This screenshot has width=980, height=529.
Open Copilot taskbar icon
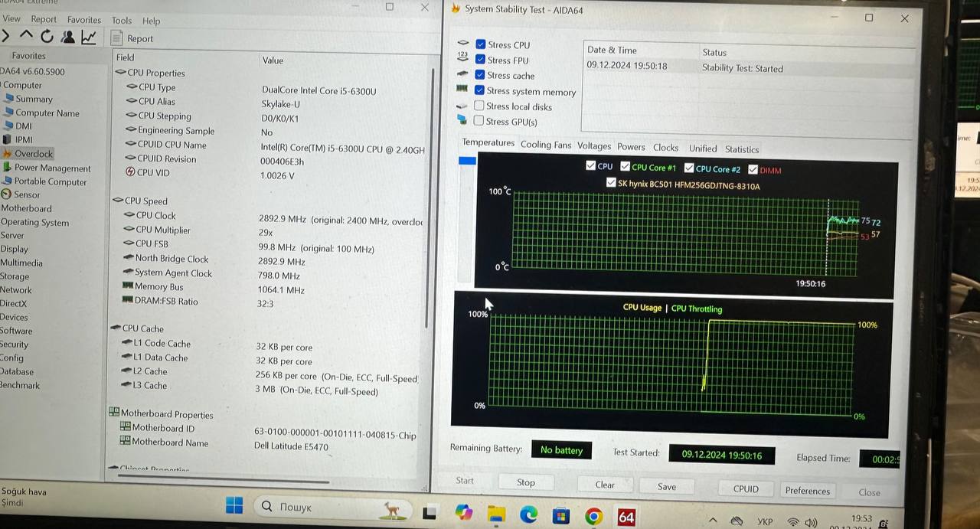click(x=464, y=512)
